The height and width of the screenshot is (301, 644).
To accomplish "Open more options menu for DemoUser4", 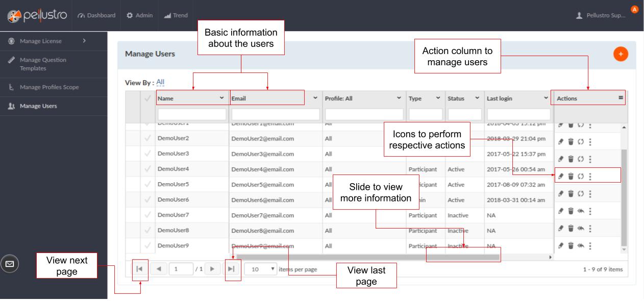I will [590, 177].
